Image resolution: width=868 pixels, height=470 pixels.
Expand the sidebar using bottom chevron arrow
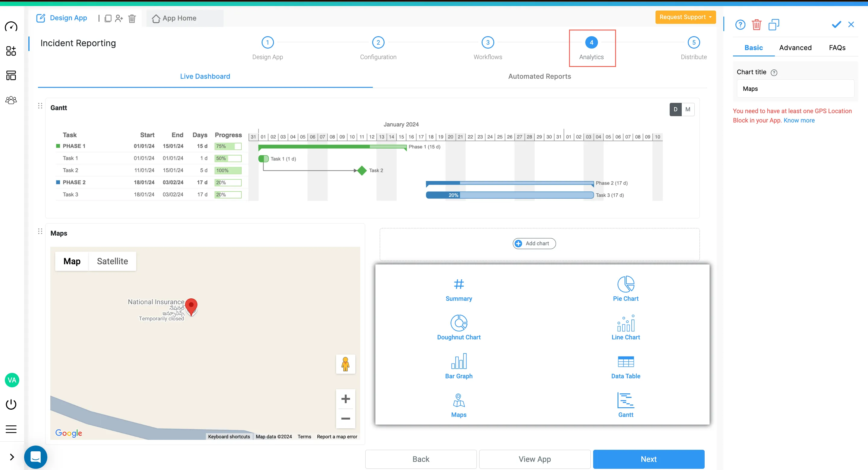(12, 457)
